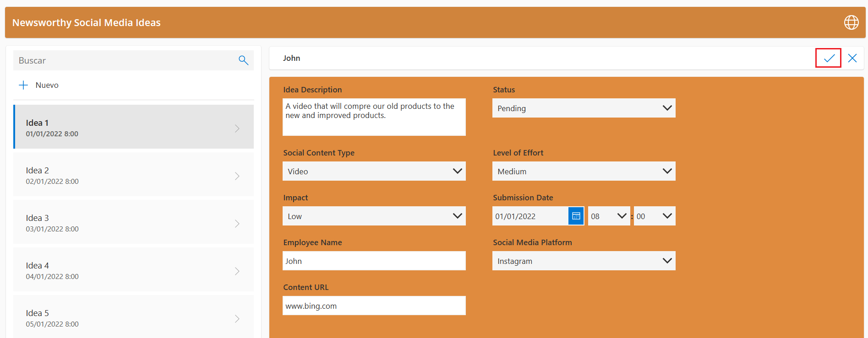
Task: Expand the Status dropdown showing Pending
Action: (584, 108)
